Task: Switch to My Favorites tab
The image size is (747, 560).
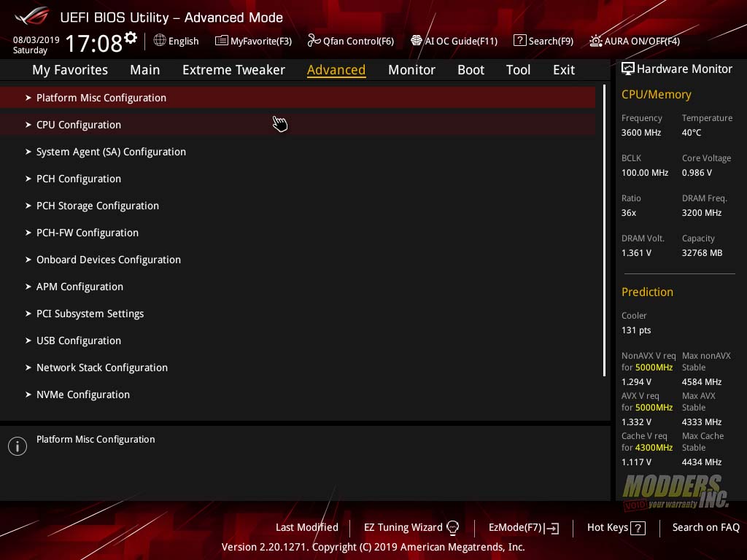Action: point(70,70)
